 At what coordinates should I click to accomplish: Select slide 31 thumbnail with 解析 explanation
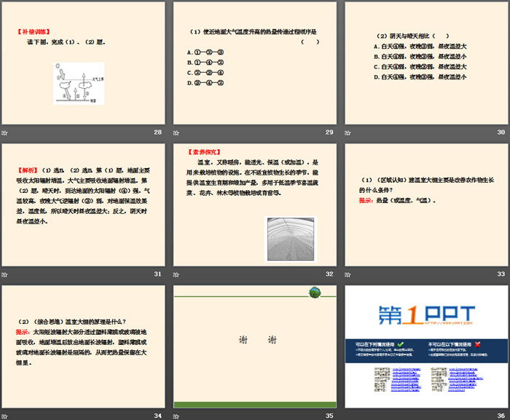83,205
